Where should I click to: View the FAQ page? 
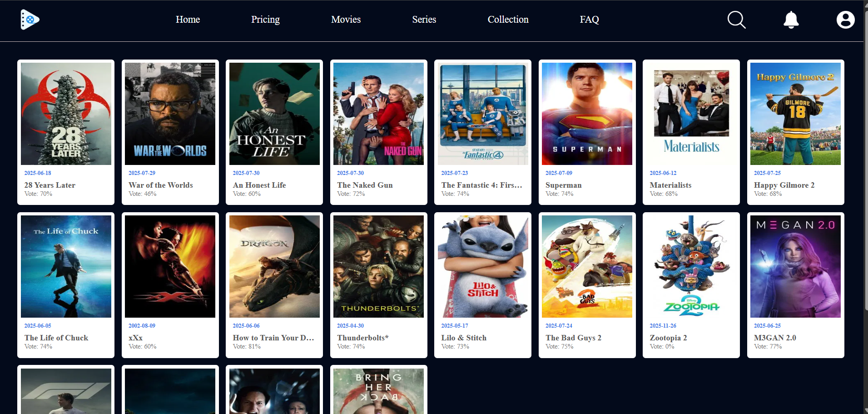pyautogui.click(x=589, y=20)
